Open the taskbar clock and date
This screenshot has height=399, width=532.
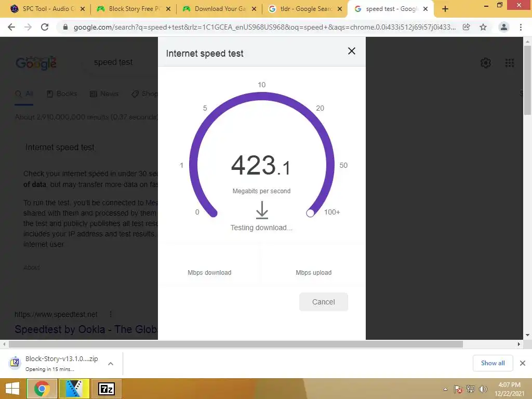point(509,389)
